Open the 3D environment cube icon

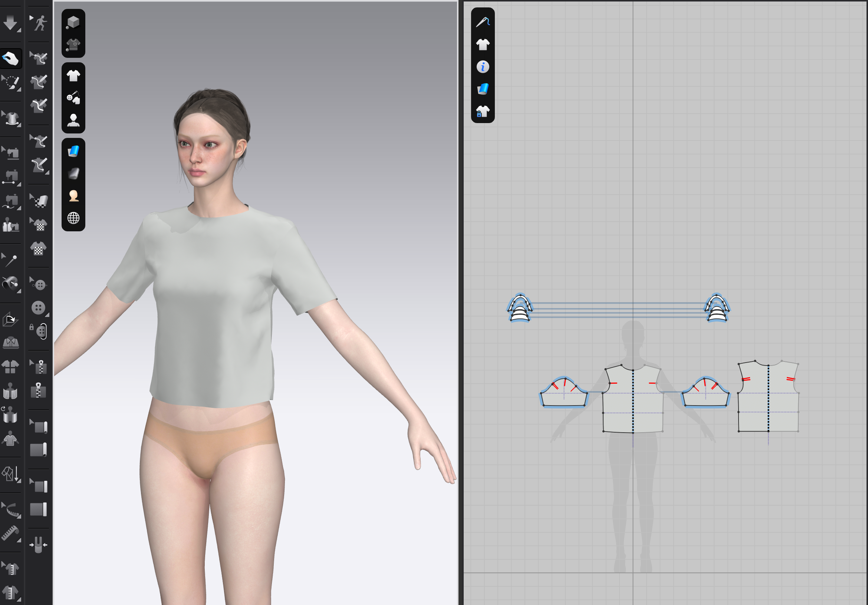(73, 22)
